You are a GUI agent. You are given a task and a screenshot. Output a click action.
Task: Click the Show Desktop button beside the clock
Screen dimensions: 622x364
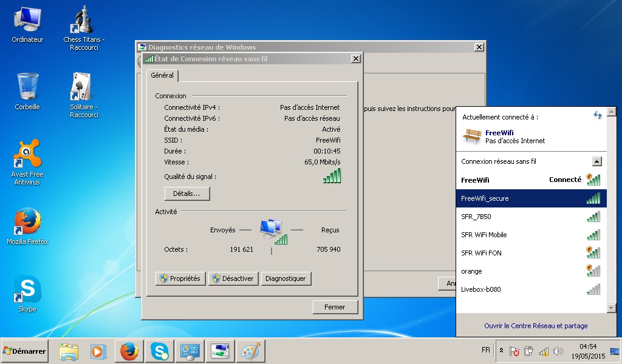point(615,351)
